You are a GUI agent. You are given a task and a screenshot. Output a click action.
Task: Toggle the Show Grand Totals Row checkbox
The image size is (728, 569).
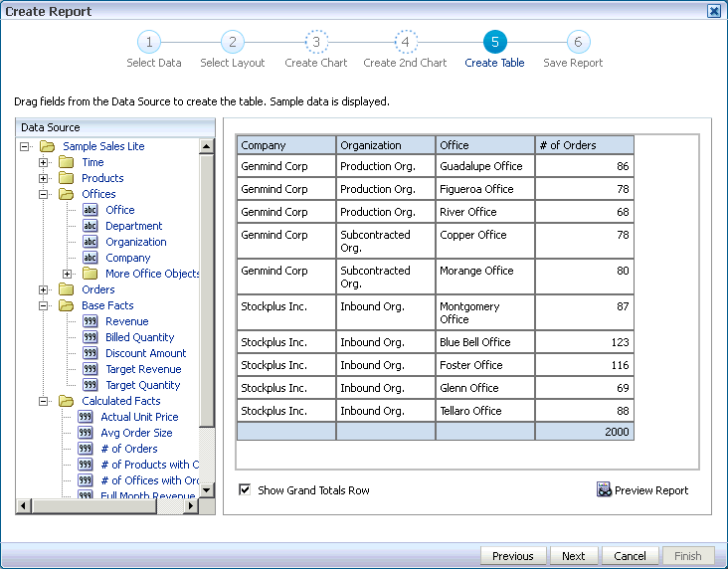point(245,489)
